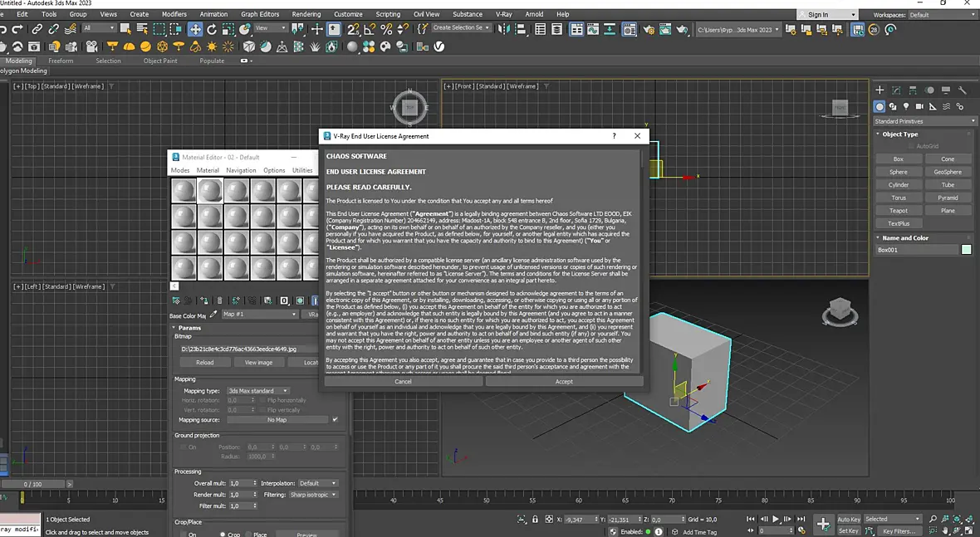
Task: Click the View image button
Action: pyautogui.click(x=258, y=362)
